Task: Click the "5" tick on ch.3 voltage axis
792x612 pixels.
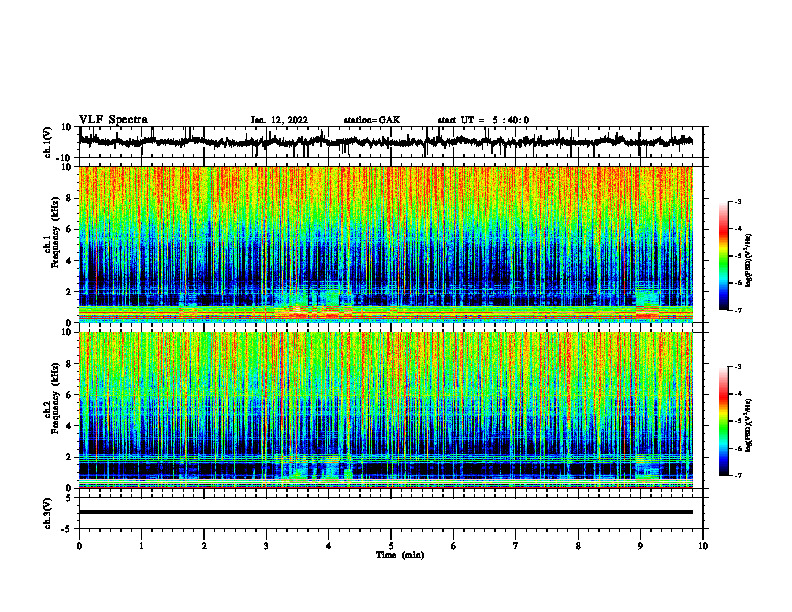Action: [69, 498]
